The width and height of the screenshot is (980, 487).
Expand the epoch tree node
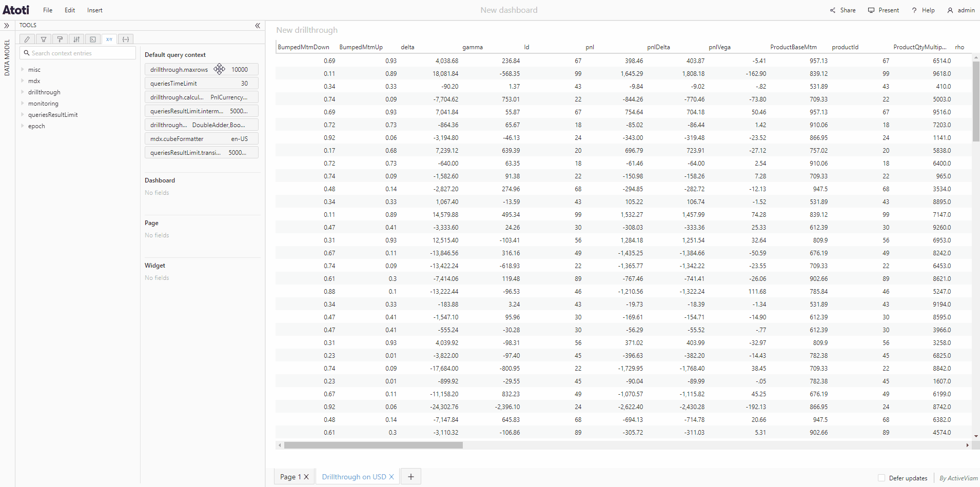23,126
